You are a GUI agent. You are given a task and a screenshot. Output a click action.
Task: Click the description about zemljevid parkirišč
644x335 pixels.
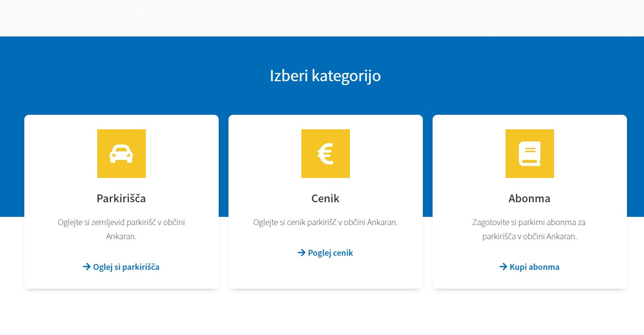(x=122, y=229)
